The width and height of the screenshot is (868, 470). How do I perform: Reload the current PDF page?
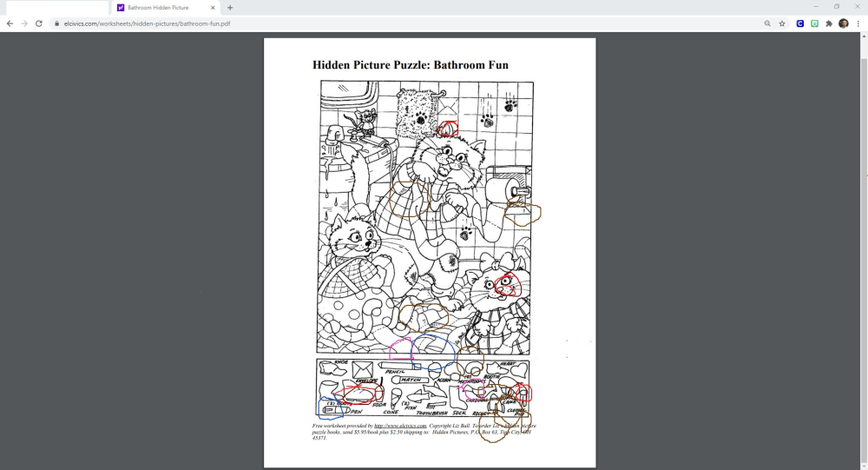39,23
